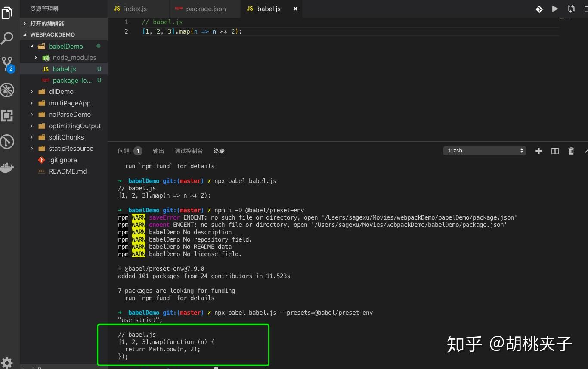This screenshot has width=588, height=369.
Task: Open the Search panel in the activity bar
Action: click(7, 38)
